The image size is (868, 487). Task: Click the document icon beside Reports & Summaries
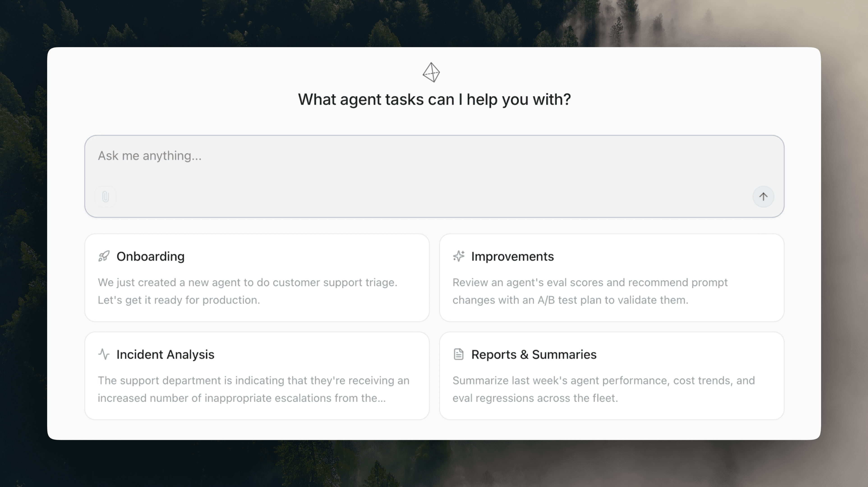click(458, 354)
